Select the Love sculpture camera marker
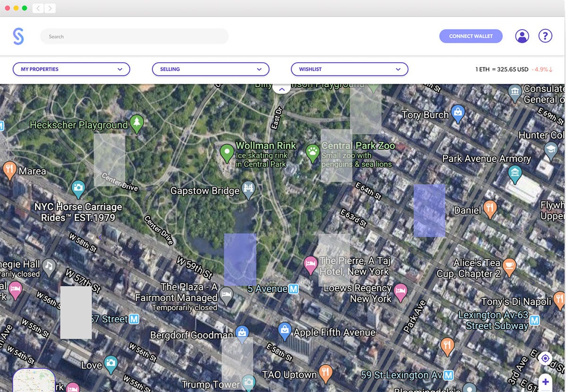Image resolution: width=566 pixels, height=392 pixels. click(x=110, y=365)
